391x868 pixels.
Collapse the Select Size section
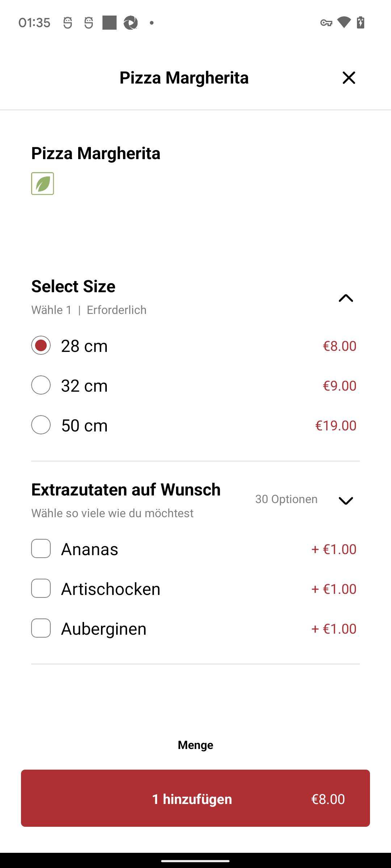click(346, 298)
